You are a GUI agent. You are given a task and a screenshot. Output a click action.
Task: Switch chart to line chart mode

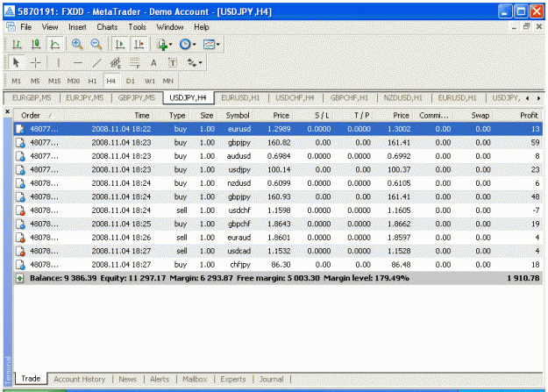point(55,45)
